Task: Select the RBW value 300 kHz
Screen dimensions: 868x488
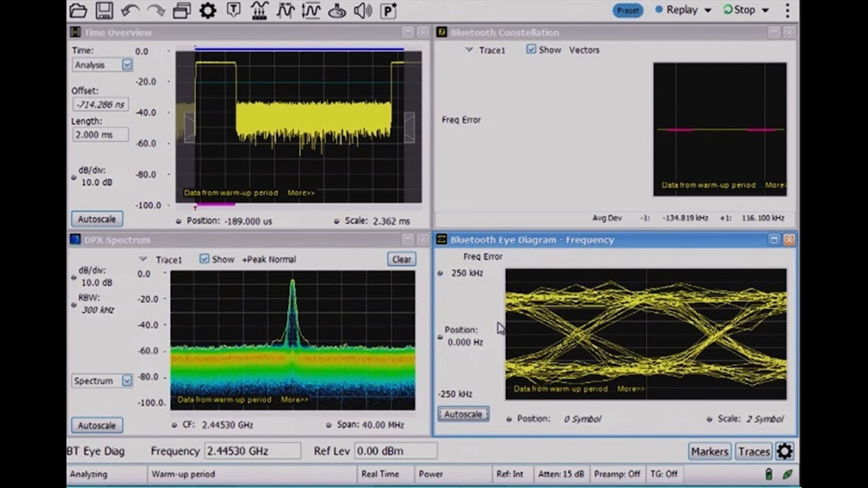Action: (98, 310)
